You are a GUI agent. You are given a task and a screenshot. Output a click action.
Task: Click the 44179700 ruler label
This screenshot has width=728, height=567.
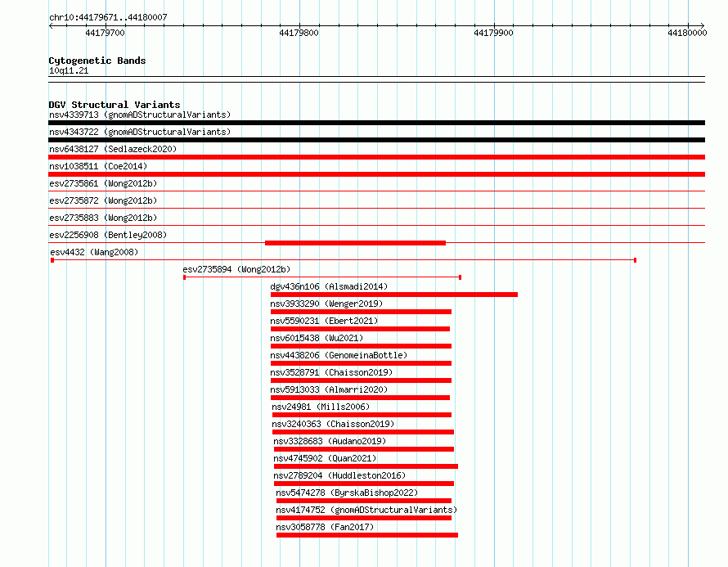(105, 33)
